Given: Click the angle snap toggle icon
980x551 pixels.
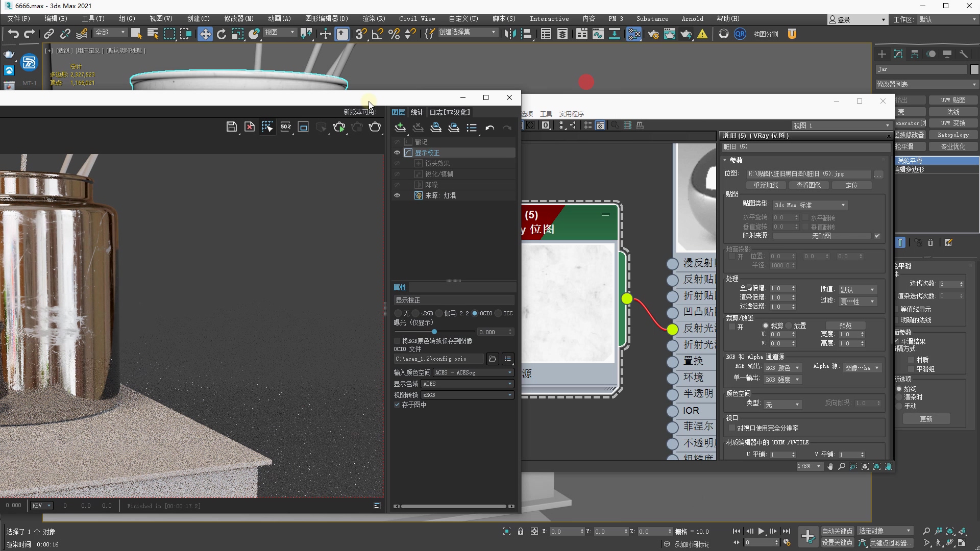Looking at the screenshot, I should [377, 34].
